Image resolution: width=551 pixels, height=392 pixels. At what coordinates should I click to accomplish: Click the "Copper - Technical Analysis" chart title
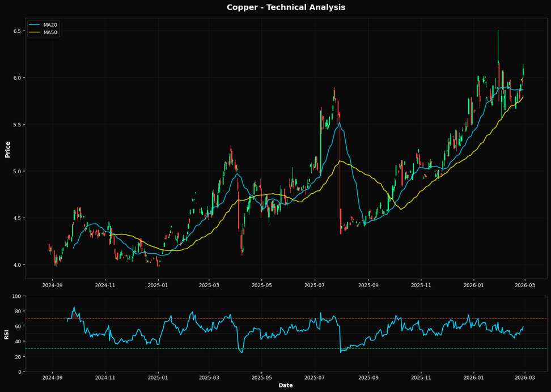pos(286,7)
